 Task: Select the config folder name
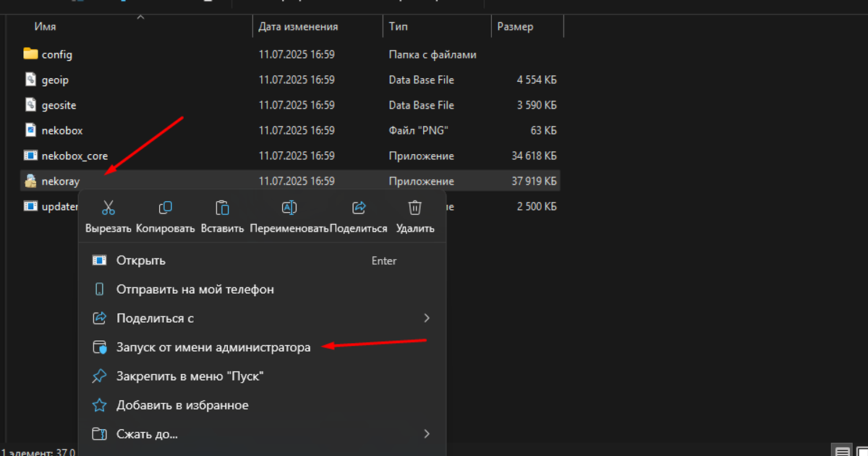(x=57, y=54)
